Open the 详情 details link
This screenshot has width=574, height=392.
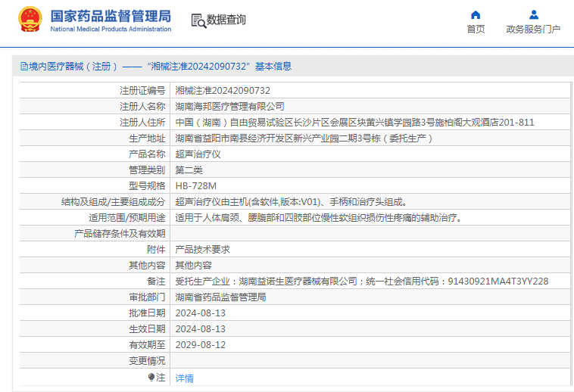click(x=184, y=378)
